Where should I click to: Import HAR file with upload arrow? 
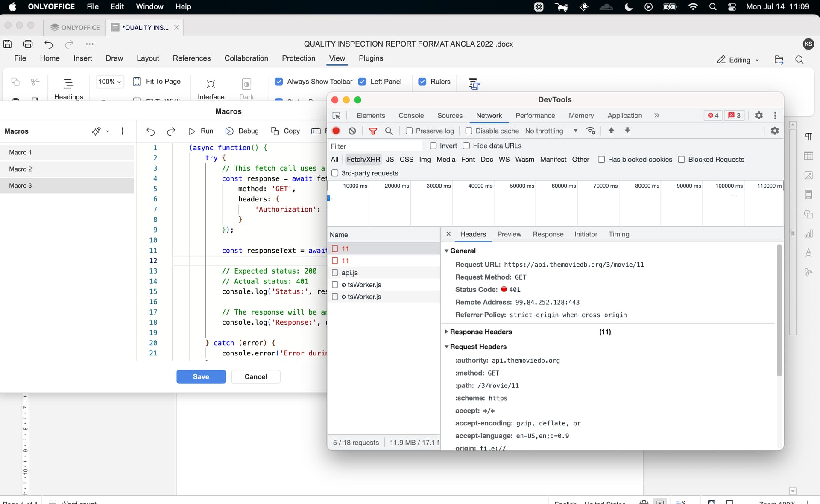click(611, 131)
